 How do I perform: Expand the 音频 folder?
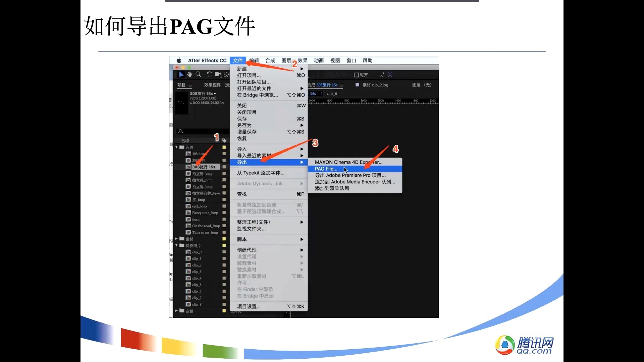pyautogui.click(x=176, y=311)
